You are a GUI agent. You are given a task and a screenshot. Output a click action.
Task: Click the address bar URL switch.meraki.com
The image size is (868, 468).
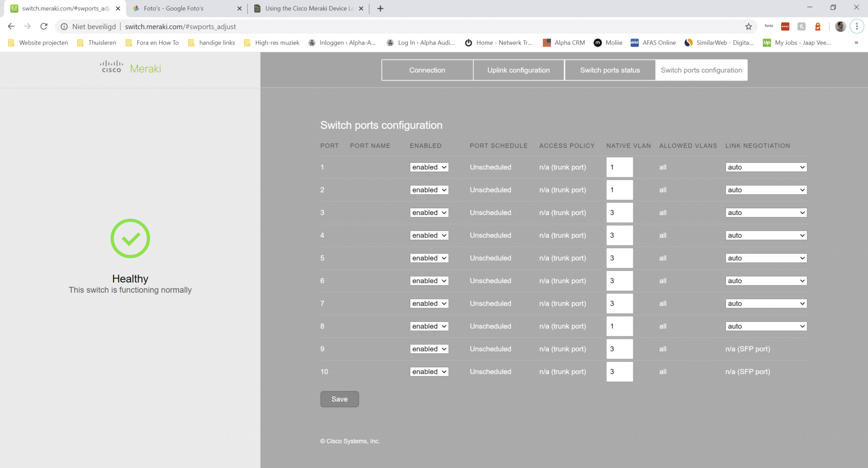click(181, 26)
